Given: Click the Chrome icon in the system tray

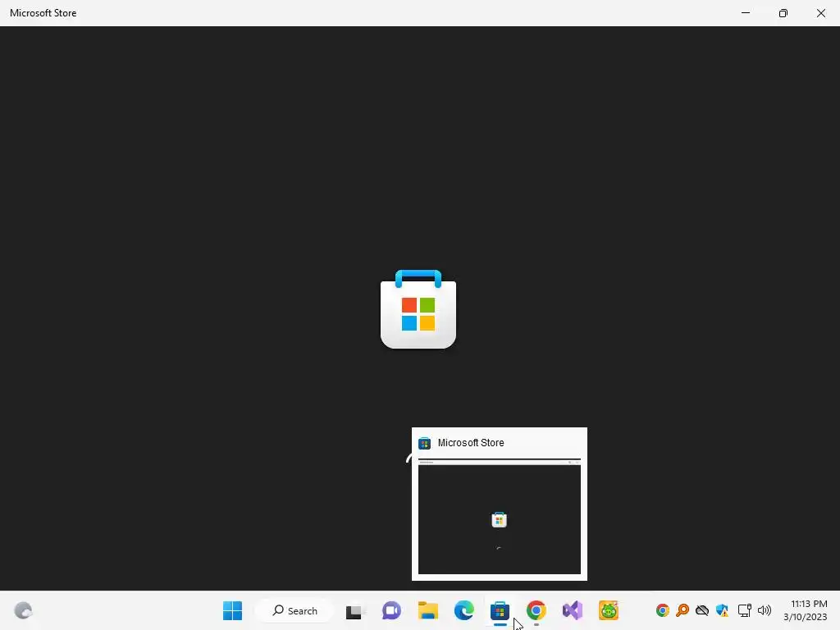Looking at the screenshot, I should coord(663,610).
